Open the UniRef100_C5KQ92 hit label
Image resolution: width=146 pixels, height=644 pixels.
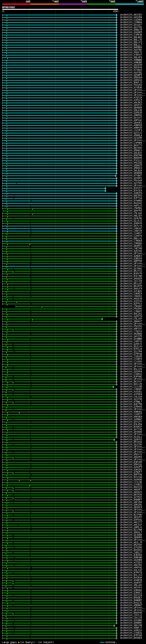(x=131, y=306)
